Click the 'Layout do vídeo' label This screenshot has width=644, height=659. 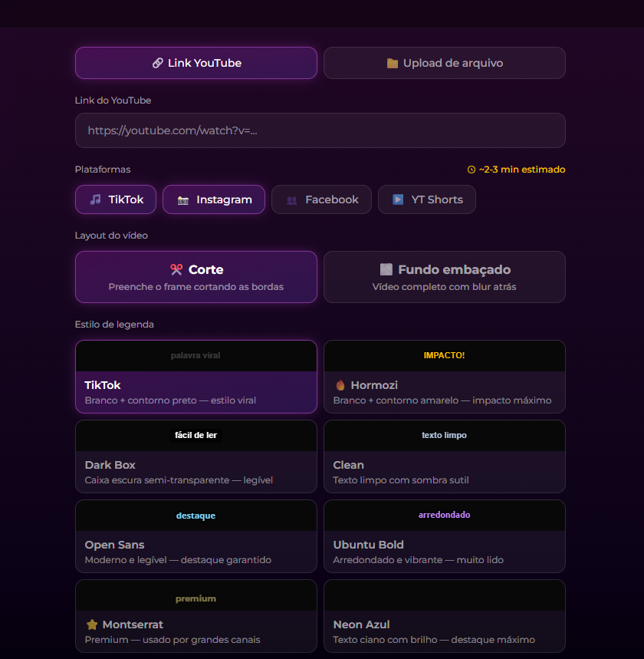(111, 236)
